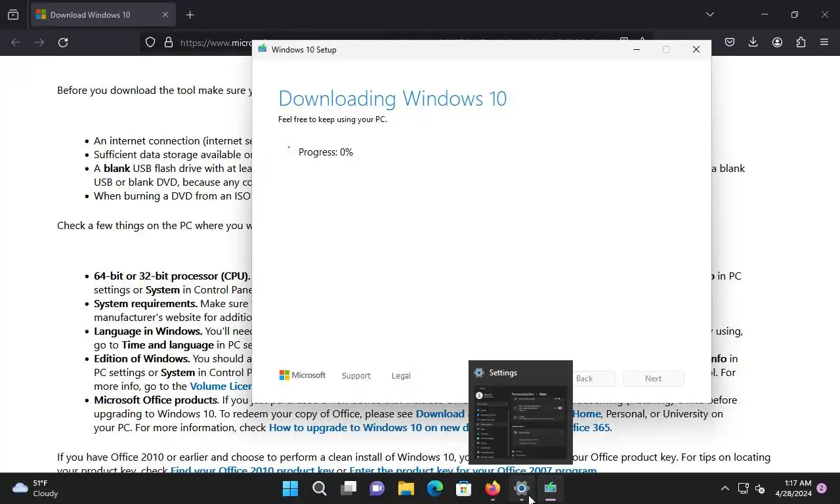Open Task View on the taskbar
The image size is (840, 504).
click(348, 488)
